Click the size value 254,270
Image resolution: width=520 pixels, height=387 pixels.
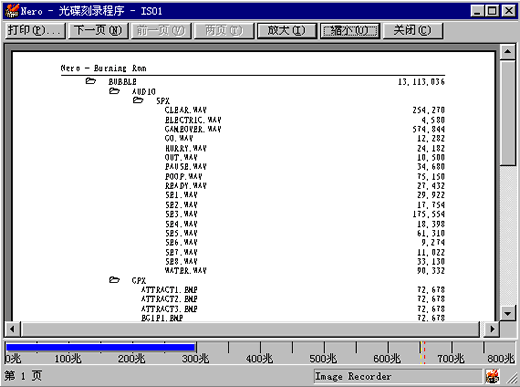(429, 110)
